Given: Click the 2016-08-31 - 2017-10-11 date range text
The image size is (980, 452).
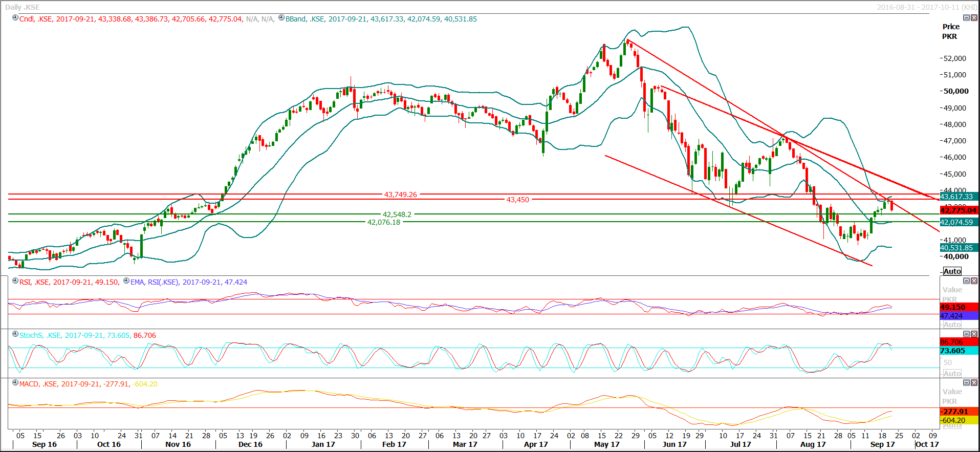Looking at the screenshot, I should pos(927,7).
